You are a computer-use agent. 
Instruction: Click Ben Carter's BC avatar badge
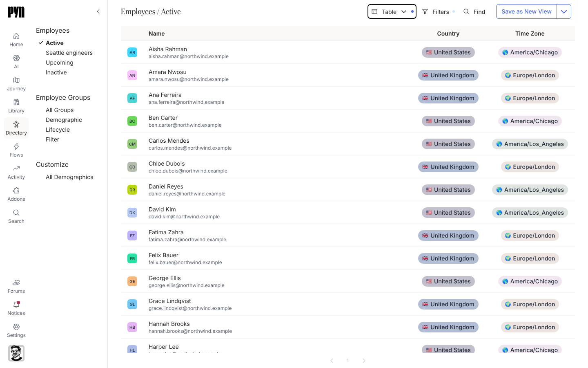pos(132,121)
